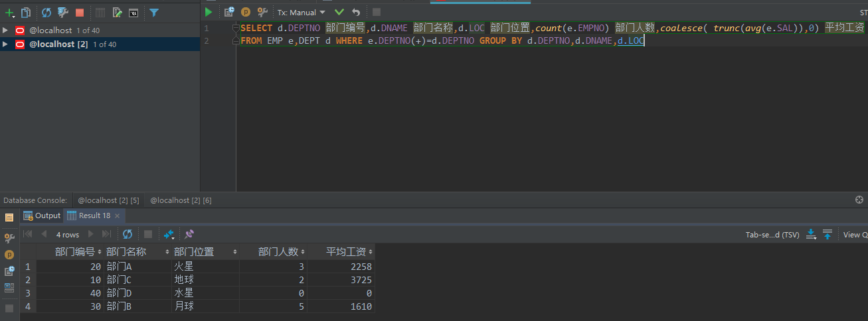Open query history icon in editor toolbar
The width and height of the screenshot is (868, 321).
(x=229, y=12)
